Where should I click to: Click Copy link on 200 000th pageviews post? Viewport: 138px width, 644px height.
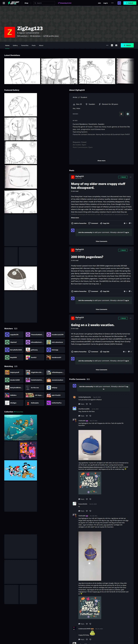(x=105, y=291)
